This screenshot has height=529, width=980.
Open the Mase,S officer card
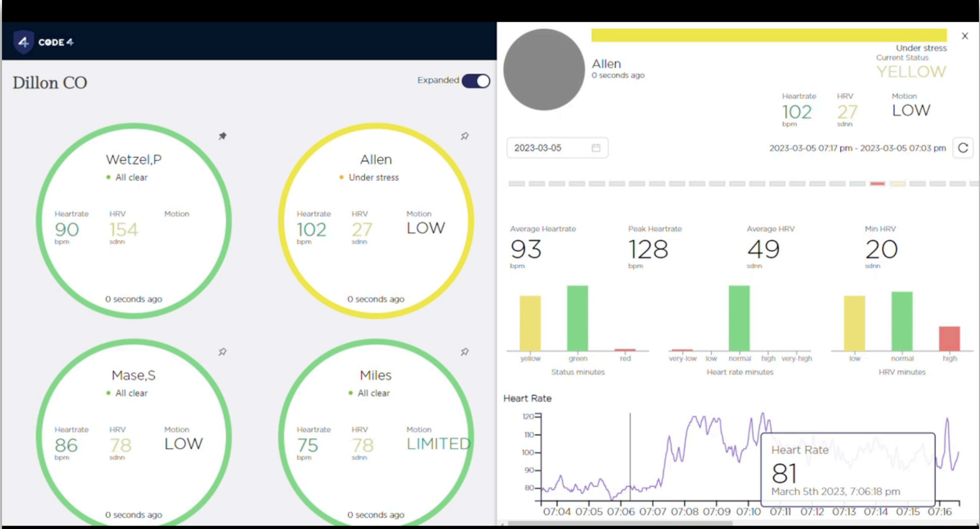coord(134,432)
